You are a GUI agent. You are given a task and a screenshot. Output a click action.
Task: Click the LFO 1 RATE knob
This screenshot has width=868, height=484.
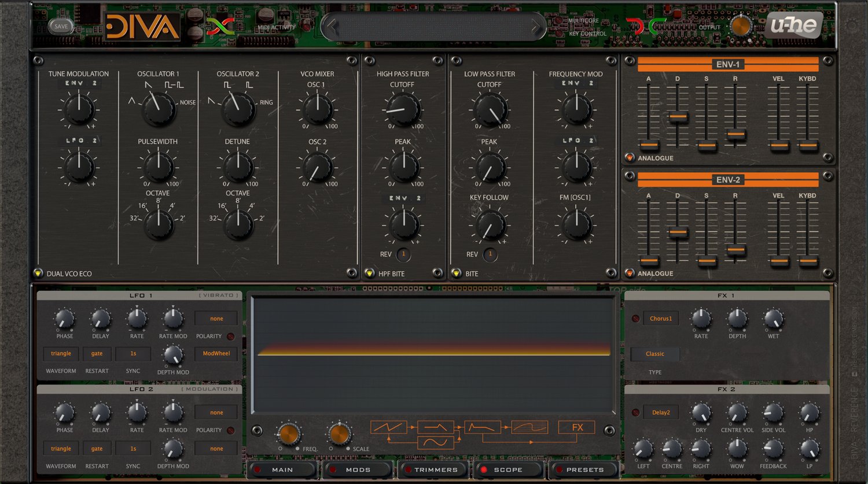(137, 319)
